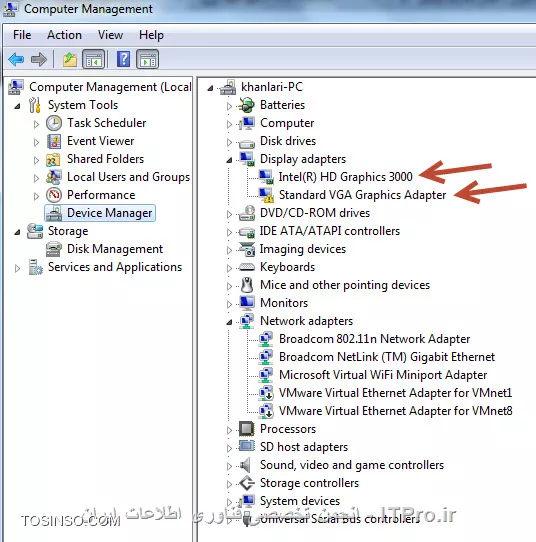Click the blue Help question mark icon
This screenshot has width=536, height=542.
pos(123,59)
